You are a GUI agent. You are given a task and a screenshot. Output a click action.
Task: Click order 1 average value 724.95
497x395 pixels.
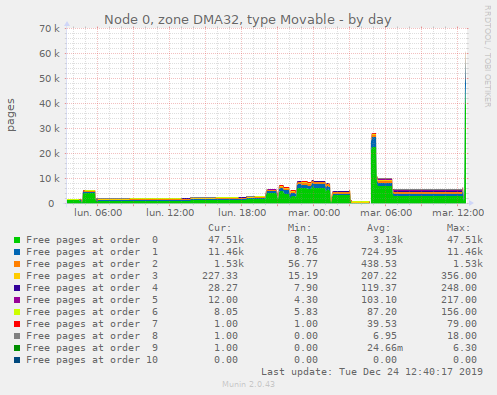(x=379, y=252)
